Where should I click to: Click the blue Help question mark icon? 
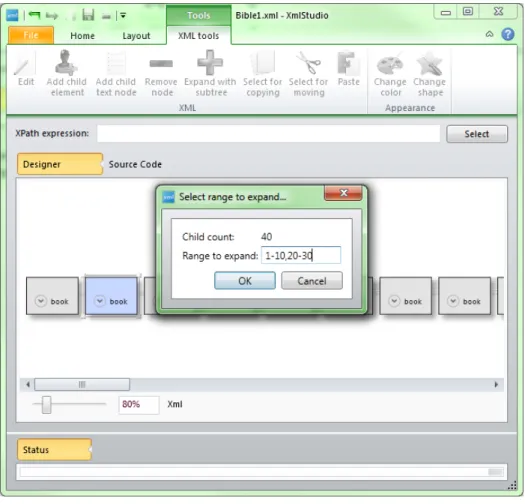coord(508,34)
